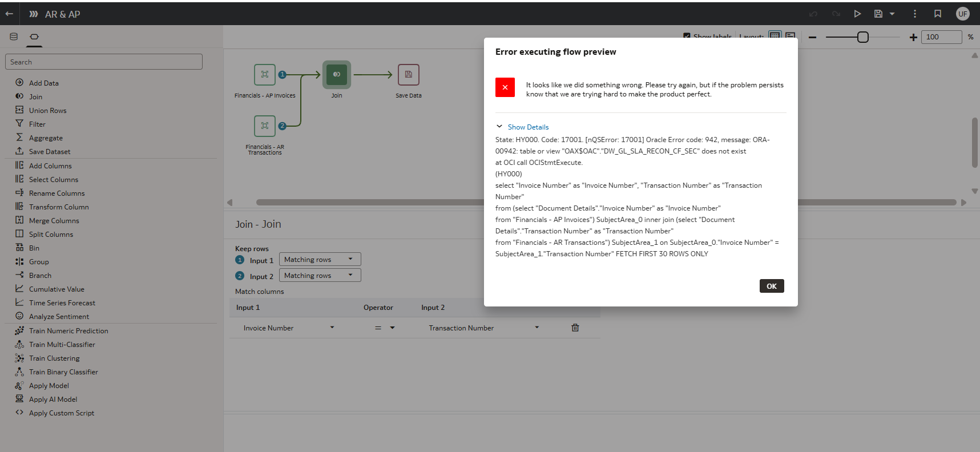Click the Search steps input field

pyautogui.click(x=104, y=62)
